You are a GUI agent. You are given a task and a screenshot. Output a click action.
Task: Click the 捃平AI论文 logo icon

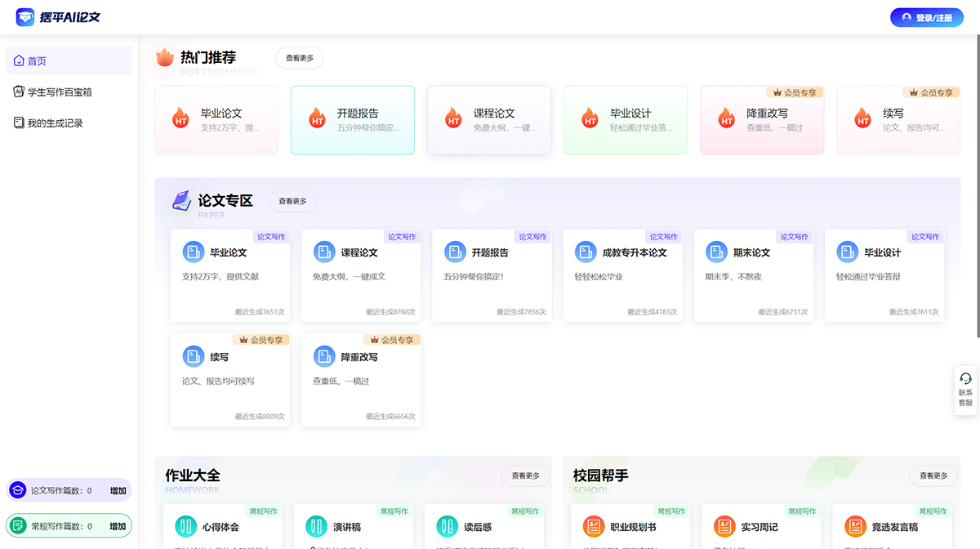(x=25, y=16)
